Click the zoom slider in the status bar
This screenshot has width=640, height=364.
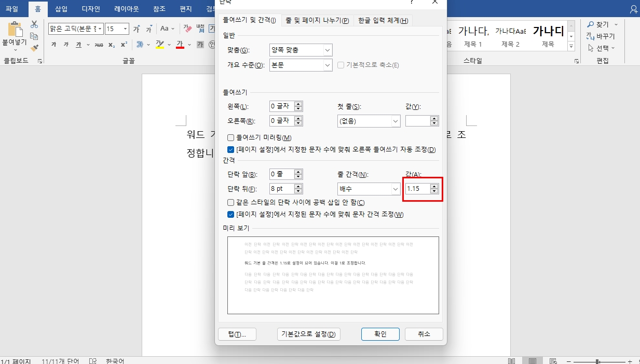click(x=597, y=360)
